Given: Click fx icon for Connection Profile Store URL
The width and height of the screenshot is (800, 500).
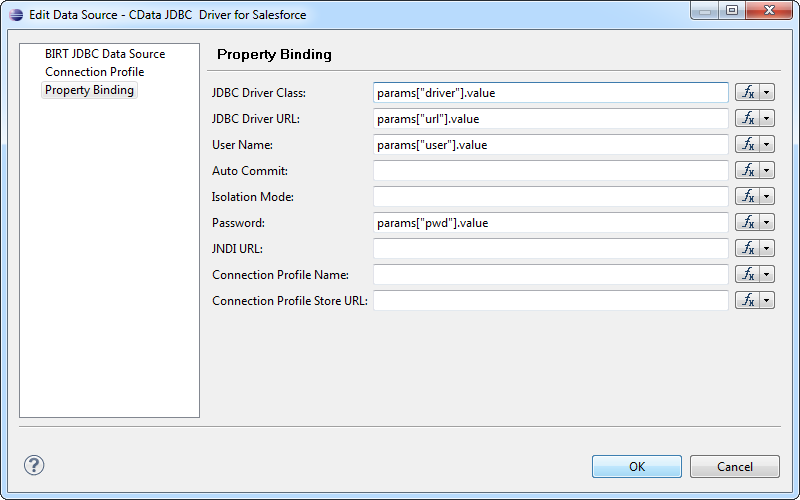Looking at the screenshot, I should (747, 300).
